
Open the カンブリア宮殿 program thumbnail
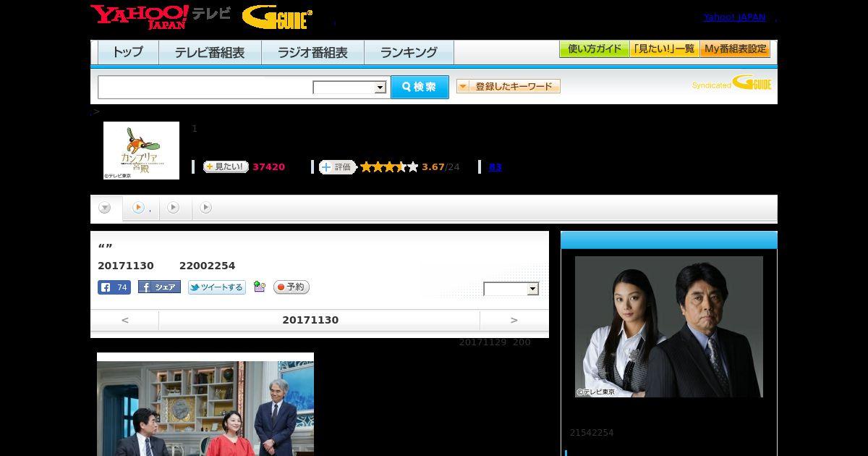tap(141, 151)
